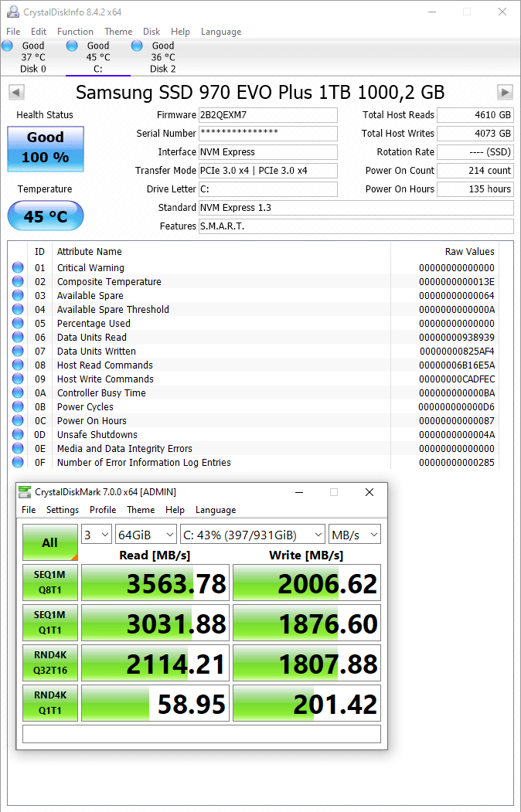Click the CrystalDiskInfo app icon in title bar

click(13, 12)
